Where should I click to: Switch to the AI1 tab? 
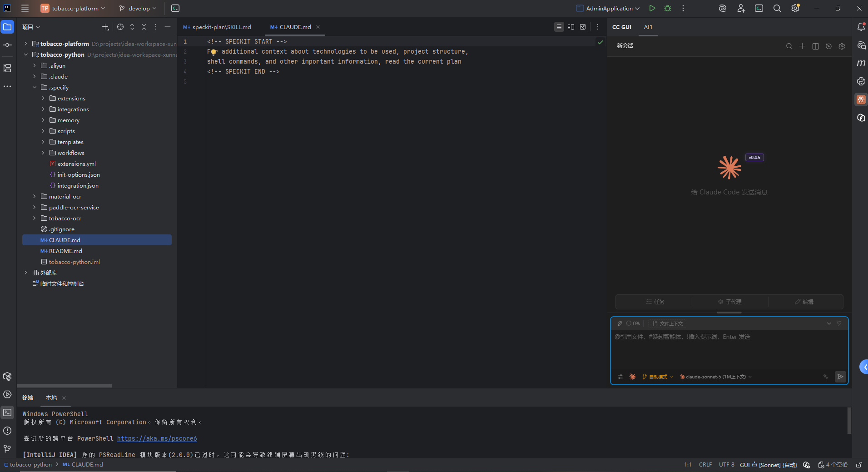pos(648,27)
